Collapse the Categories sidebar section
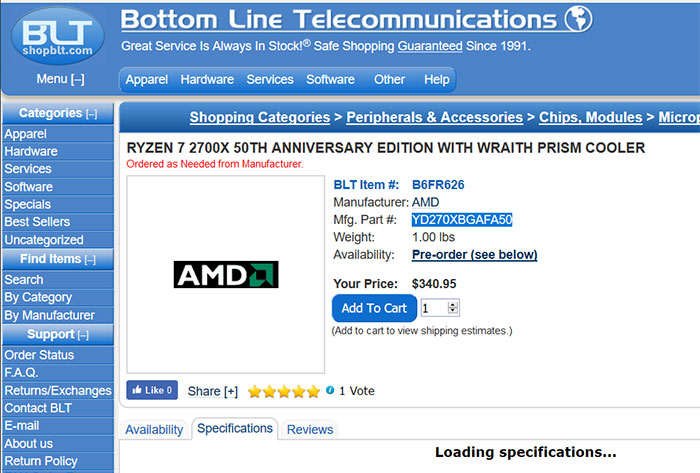 (92, 114)
